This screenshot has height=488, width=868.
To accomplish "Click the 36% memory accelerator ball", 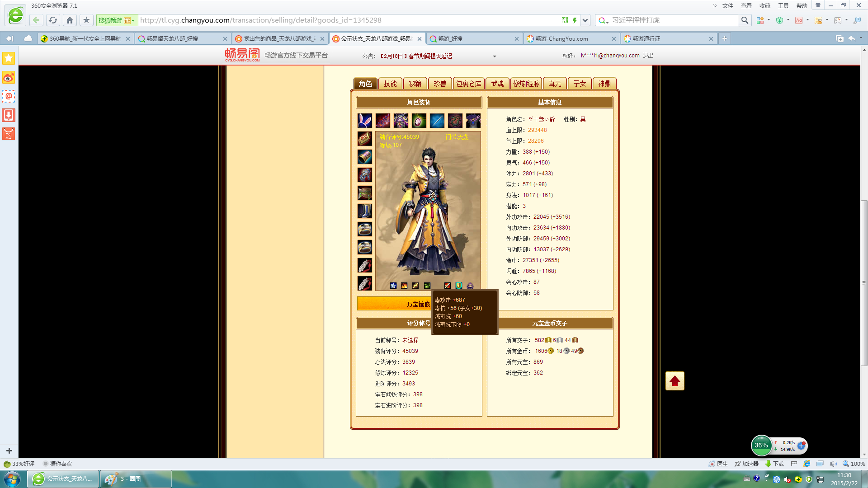I will pos(761,446).
